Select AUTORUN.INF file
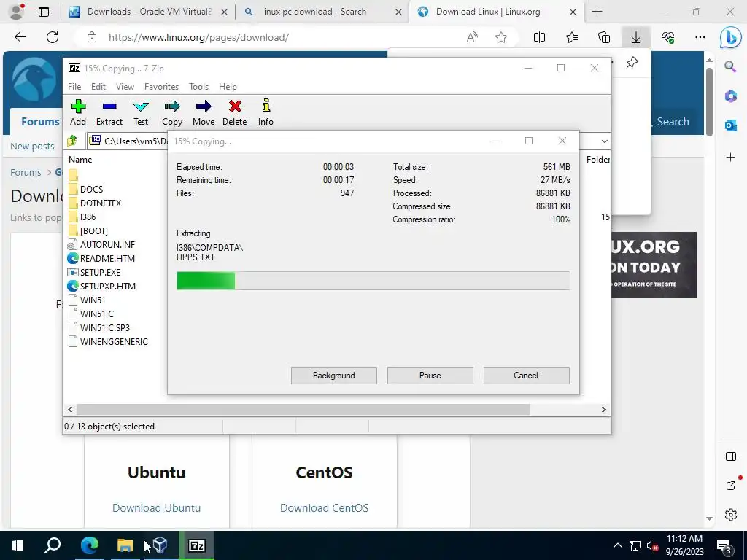The image size is (747, 560). tap(101, 244)
